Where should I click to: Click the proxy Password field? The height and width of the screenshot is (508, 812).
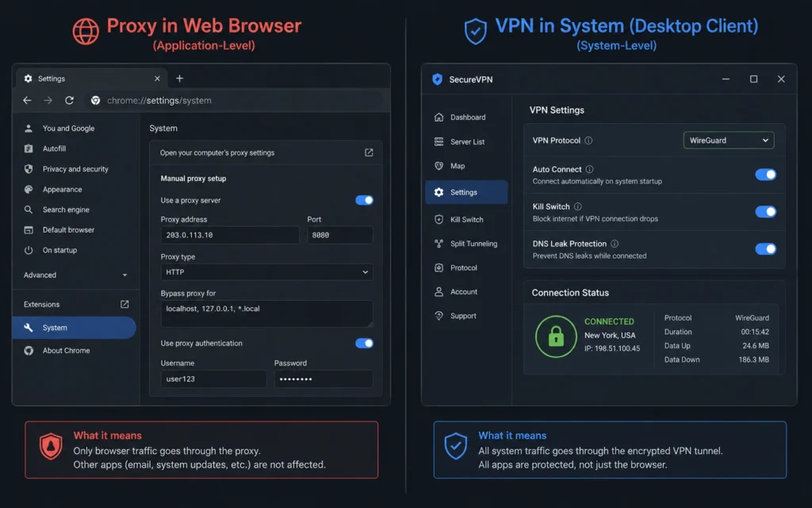[324, 379]
